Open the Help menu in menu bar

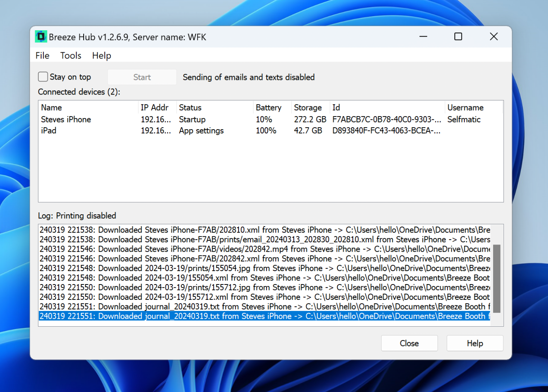(102, 56)
